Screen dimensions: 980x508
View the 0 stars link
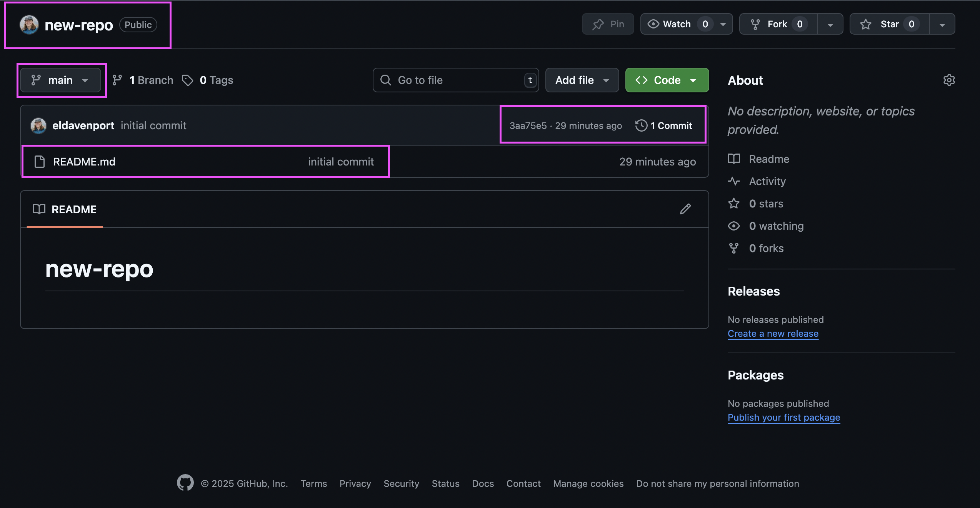755,204
